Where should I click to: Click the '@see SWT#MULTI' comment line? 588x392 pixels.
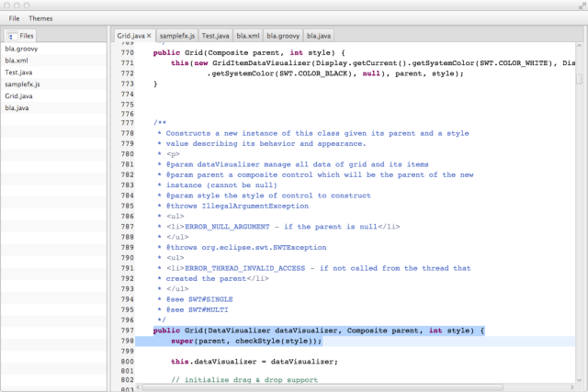point(198,310)
